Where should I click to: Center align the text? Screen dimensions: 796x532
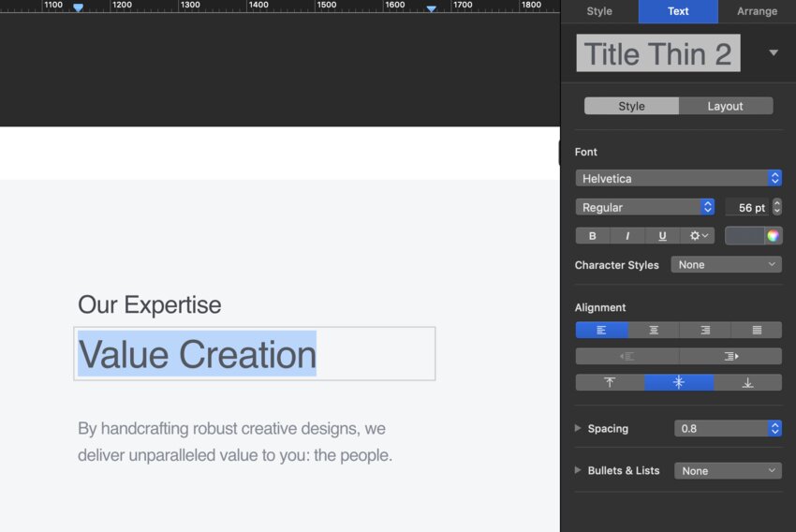point(653,330)
